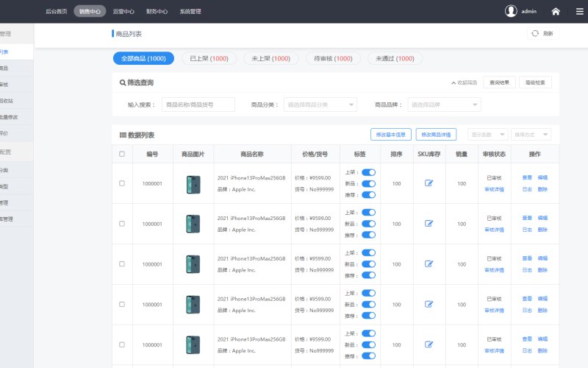Open 审核详情 link in the first row

(x=494, y=189)
